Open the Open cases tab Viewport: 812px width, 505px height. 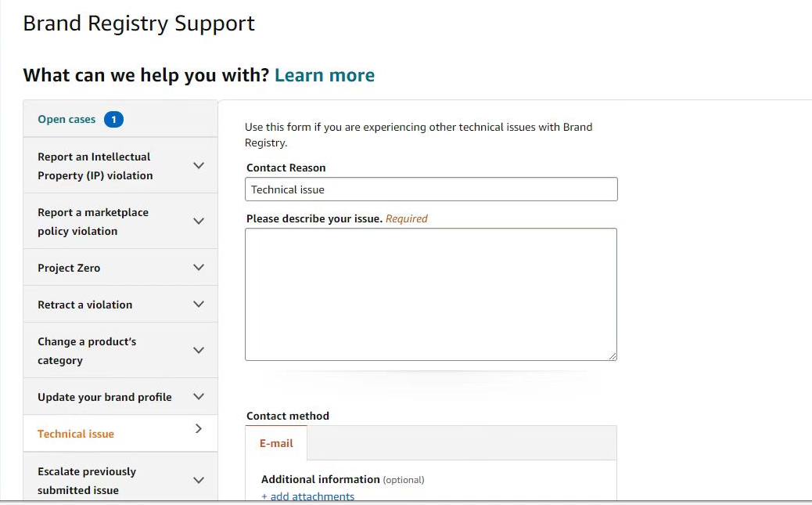(x=66, y=120)
